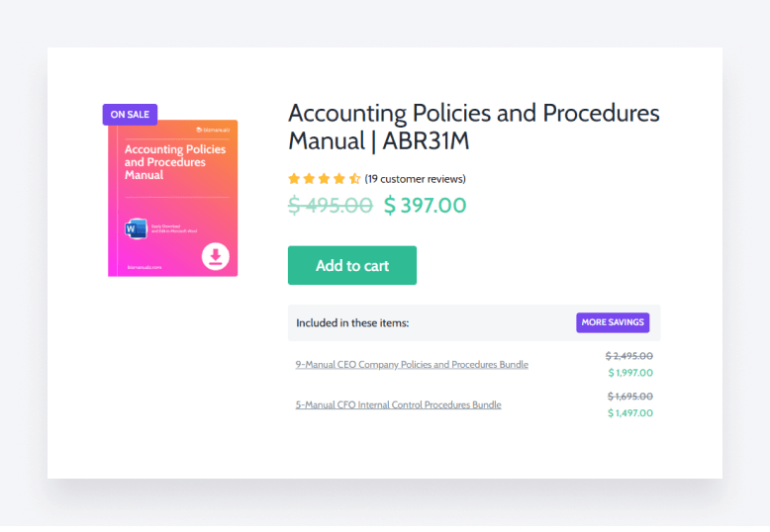Image resolution: width=770 pixels, height=532 pixels.
Task: Click the $1,997.00 bundle sale price
Action: click(x=630, y=373)
